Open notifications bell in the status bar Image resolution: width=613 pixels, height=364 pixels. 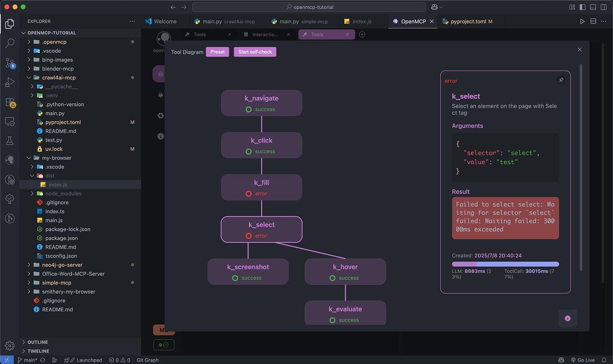pyautogui.click(x=604, y=360)
